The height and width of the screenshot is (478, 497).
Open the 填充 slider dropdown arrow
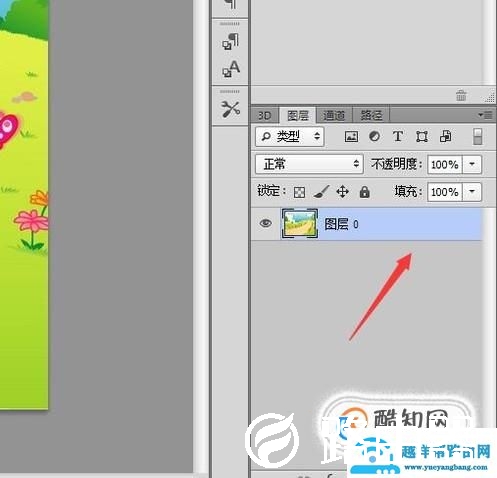click(x=472, y=192)
